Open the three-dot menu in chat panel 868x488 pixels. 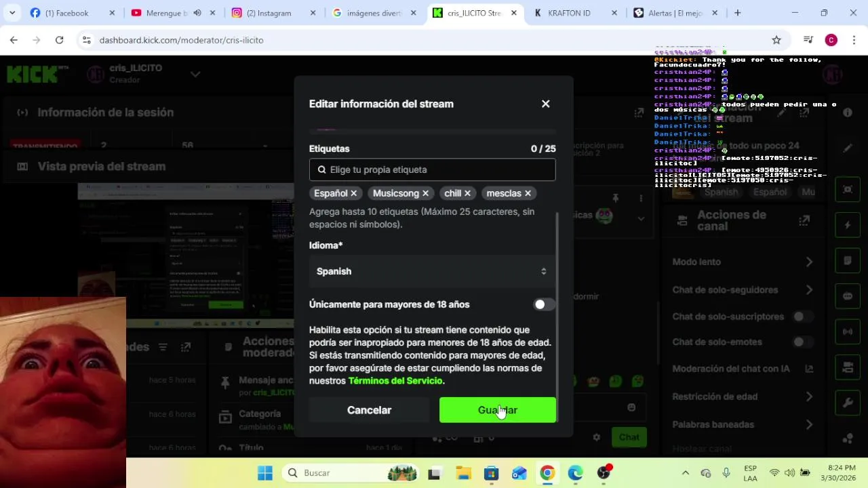tap(641, 198)
